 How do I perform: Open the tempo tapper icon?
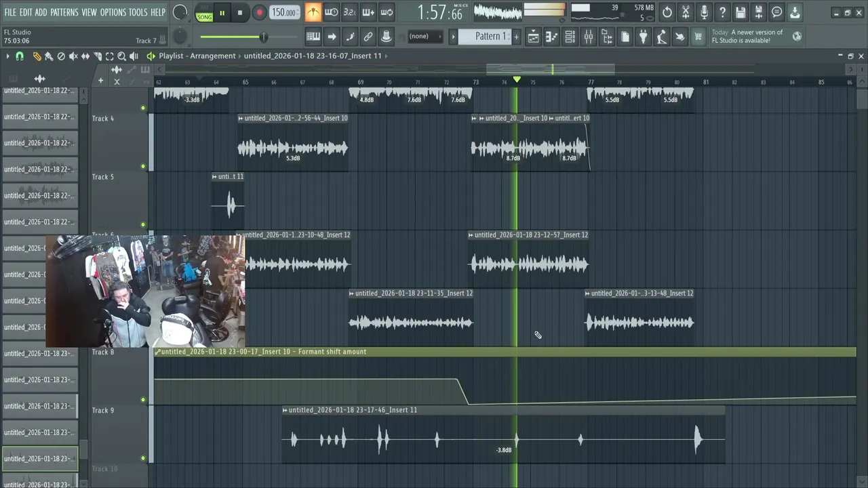coord(662,37)
